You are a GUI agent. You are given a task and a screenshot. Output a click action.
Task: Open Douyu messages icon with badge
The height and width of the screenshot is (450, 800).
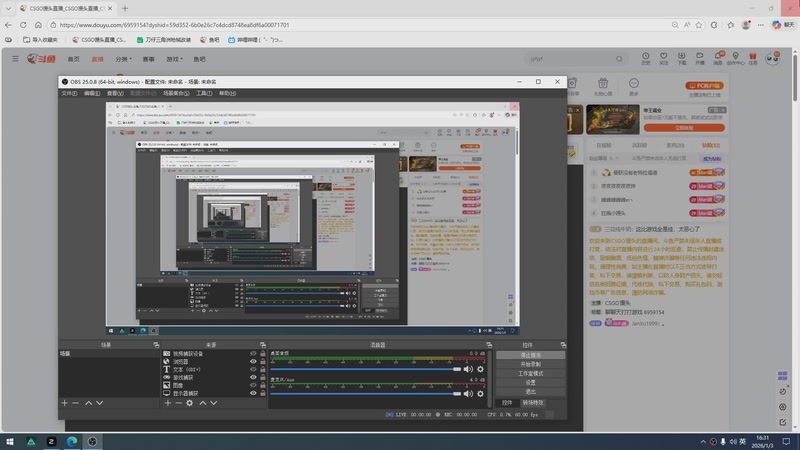pos(718,59)
